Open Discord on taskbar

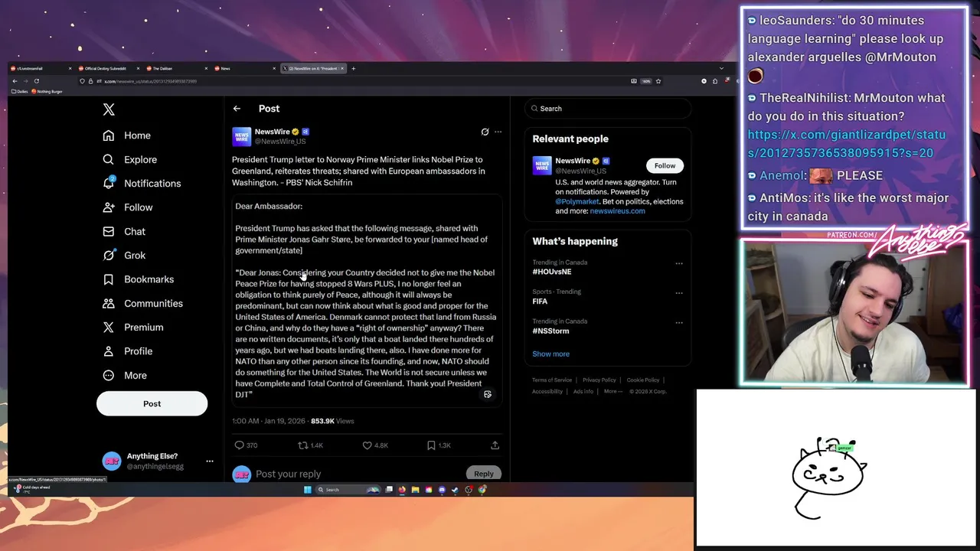442,490
